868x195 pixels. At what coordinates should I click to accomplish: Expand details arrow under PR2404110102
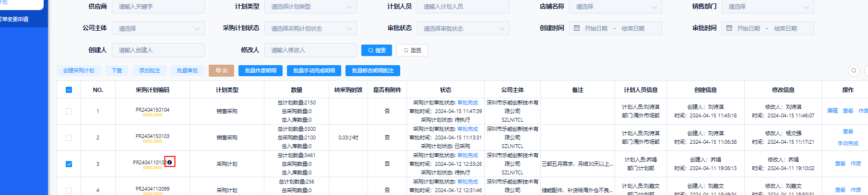[153, 168]
